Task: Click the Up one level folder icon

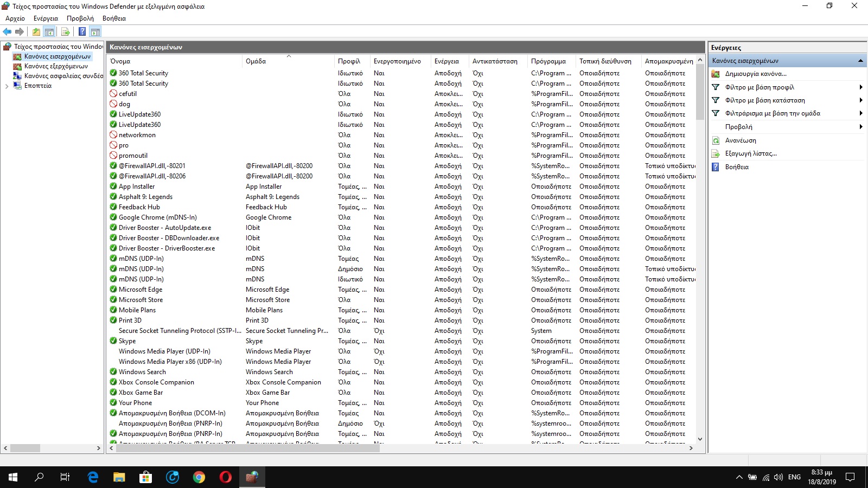Action: [x=36, y=32]
